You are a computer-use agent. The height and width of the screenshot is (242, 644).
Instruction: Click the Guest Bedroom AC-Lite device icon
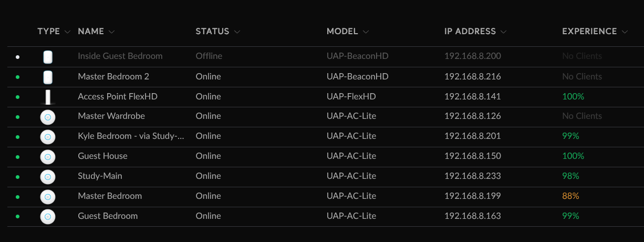pos(48,217)
